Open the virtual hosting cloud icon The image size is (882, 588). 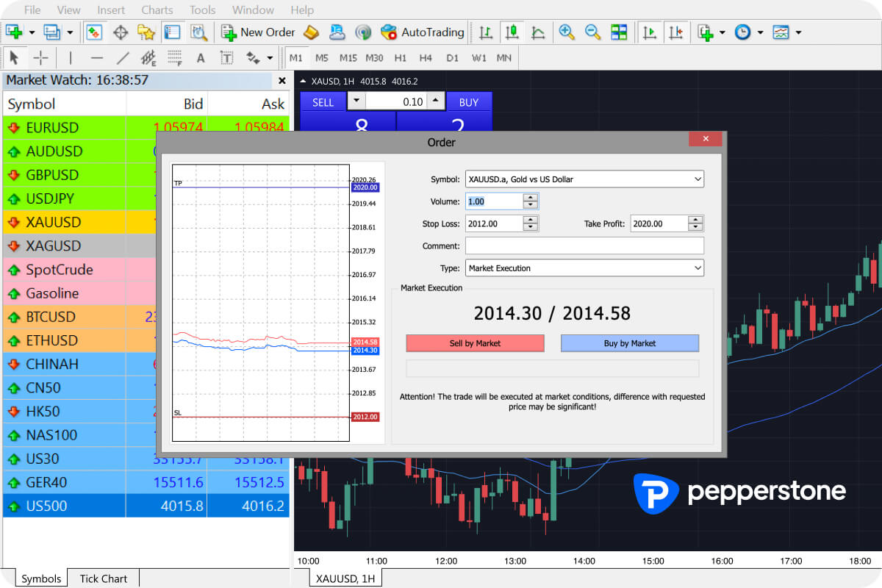pyautogui.click(x=337, y=32)
